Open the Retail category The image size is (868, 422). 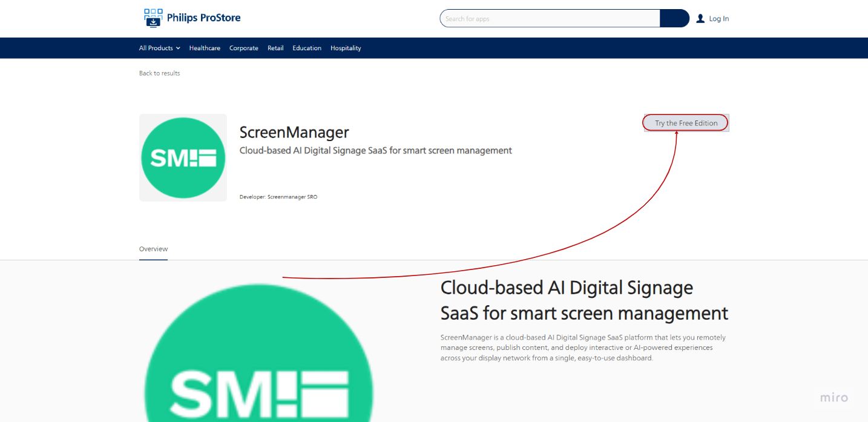275,48
